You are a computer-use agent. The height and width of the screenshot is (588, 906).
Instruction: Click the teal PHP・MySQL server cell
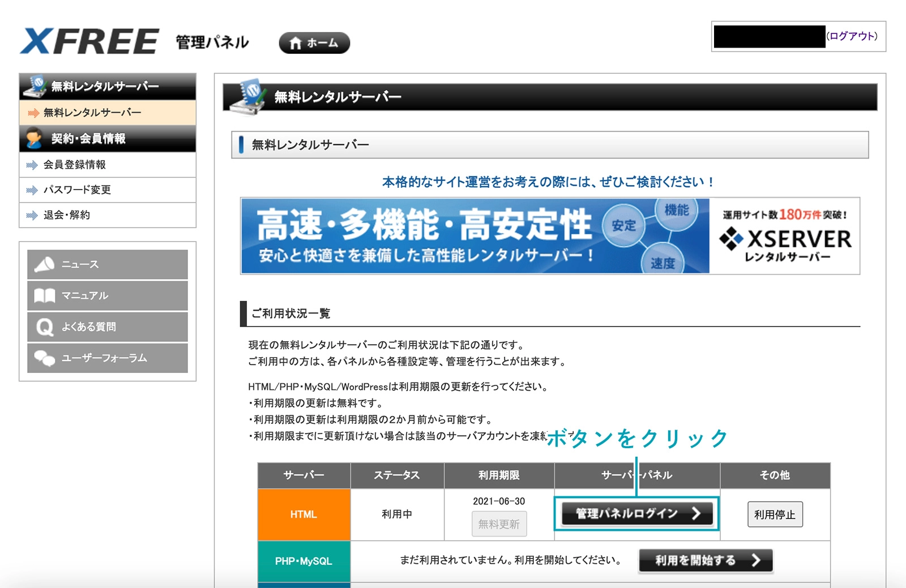[304, 561]
